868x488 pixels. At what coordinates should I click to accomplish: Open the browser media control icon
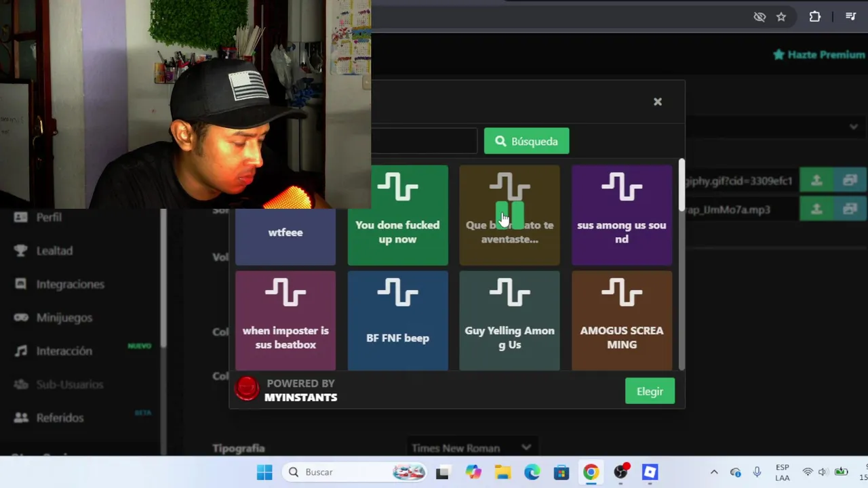click(850, 16)
